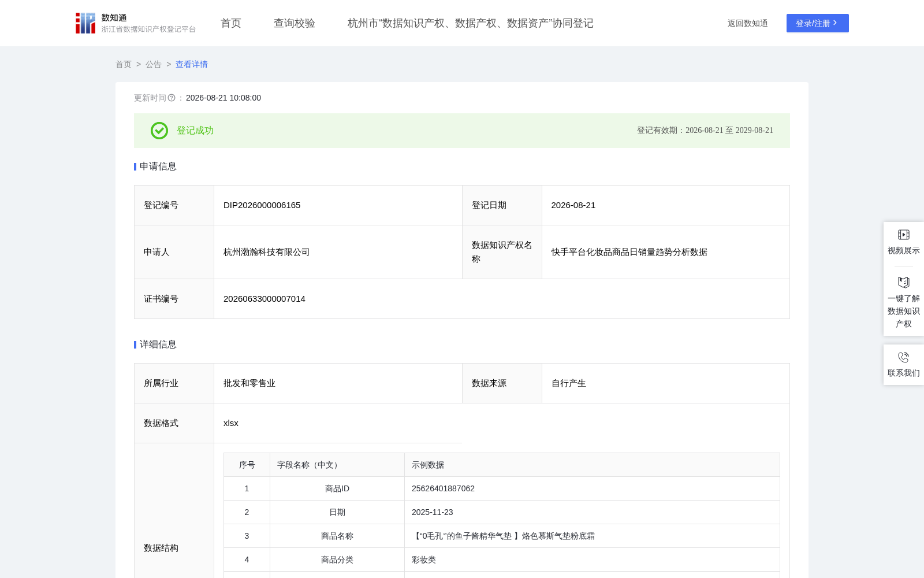
Task: Click the 示例数据 column header
Action: coord(592,465)
